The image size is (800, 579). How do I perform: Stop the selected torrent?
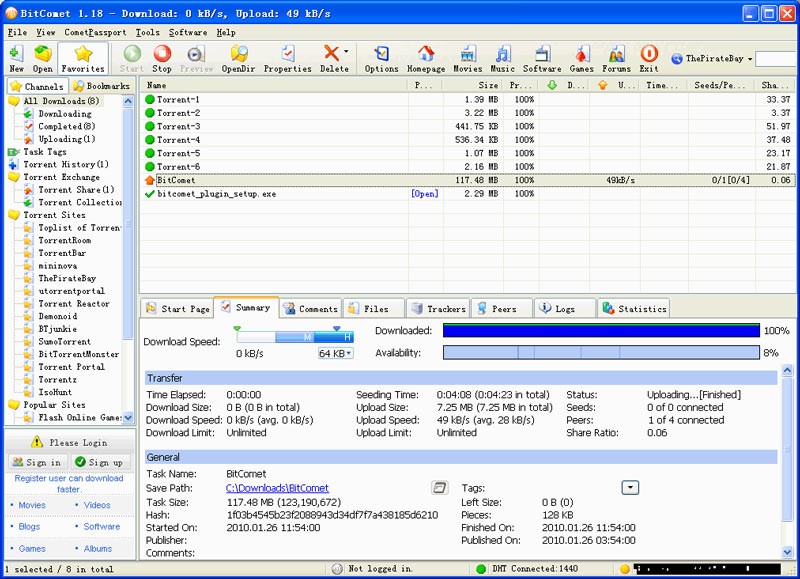tap(162, 58)
